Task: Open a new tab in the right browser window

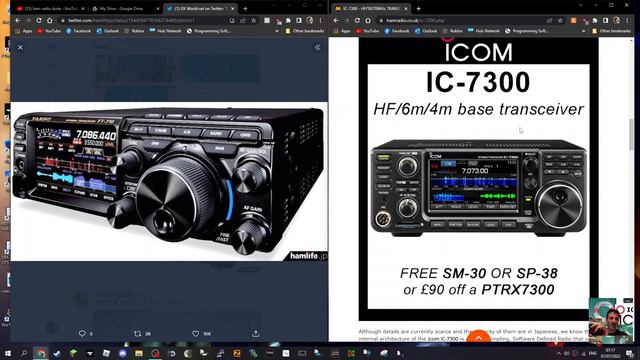Action: click(418, 8)
